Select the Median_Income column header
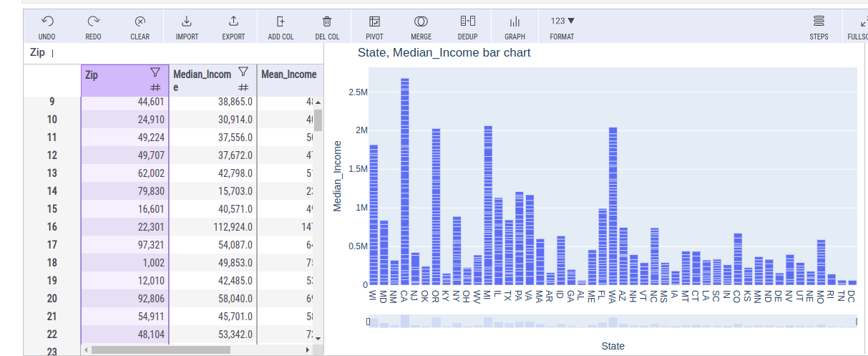The height and width of the screenshot is (356, 868). point(213,80)
